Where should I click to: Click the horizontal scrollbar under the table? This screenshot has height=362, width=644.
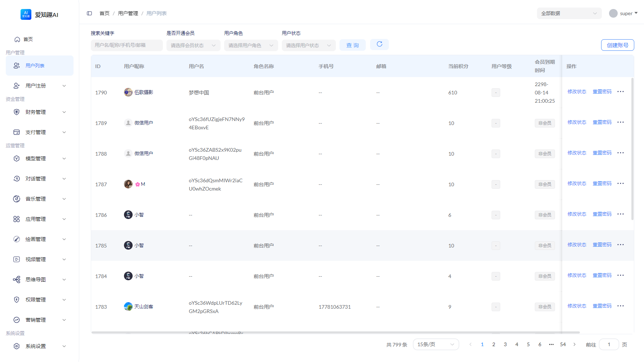click(336, 332)
